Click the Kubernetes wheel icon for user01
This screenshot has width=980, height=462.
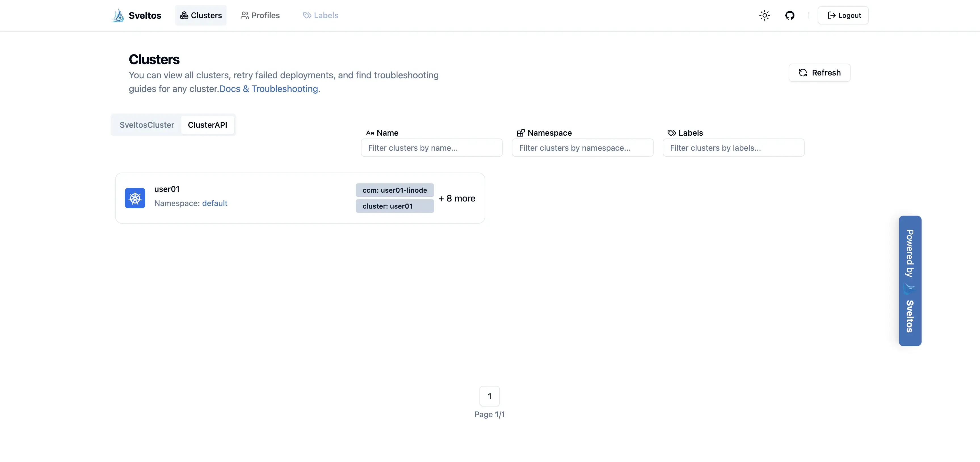tap(135, 198)
